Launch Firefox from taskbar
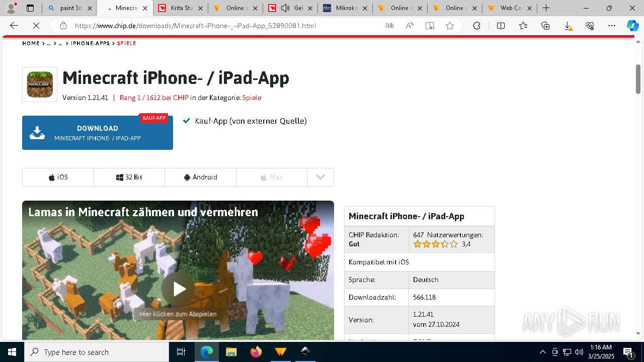 tap(256, 352)
